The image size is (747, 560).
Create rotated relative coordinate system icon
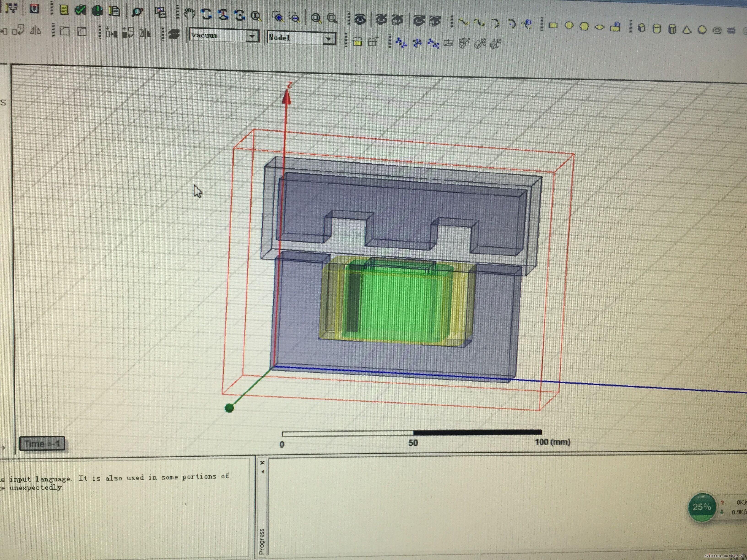point(417,43)
